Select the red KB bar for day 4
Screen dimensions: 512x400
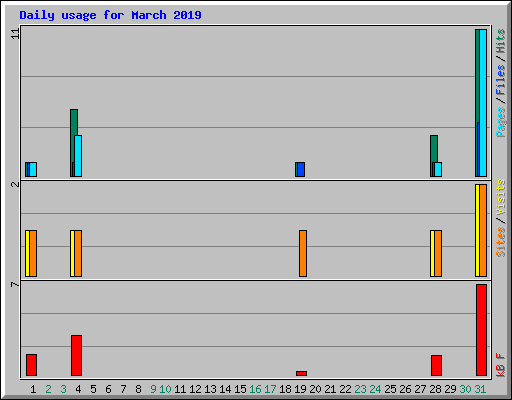[76, 355]
